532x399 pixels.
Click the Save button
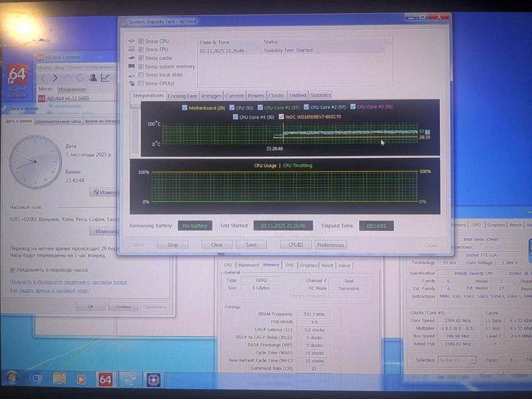251,245
